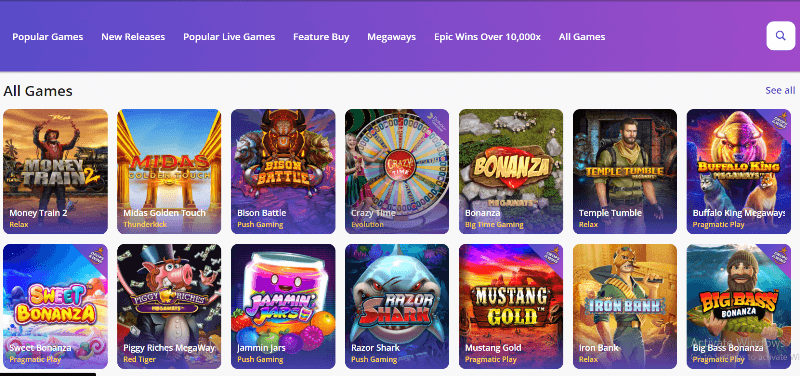800x376 pixels.
Task: Launch Midas Golden Touch game tile
Action: point(169,171)
